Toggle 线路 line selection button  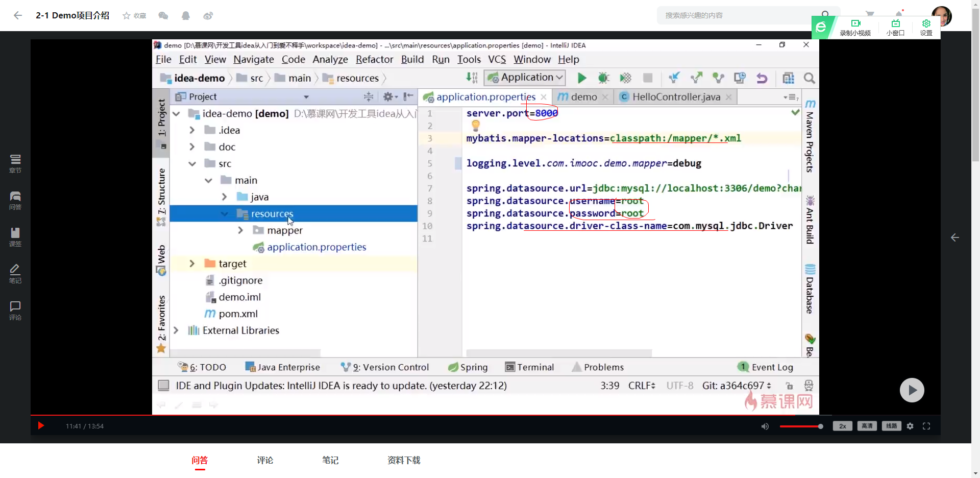coord(892,426)
